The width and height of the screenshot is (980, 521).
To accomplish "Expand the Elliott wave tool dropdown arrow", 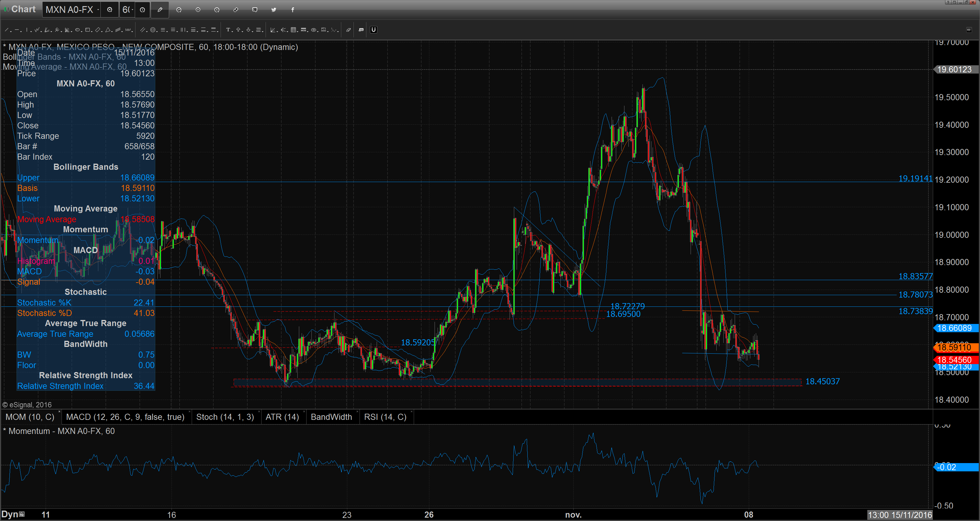I will click(x=338, y=31).
